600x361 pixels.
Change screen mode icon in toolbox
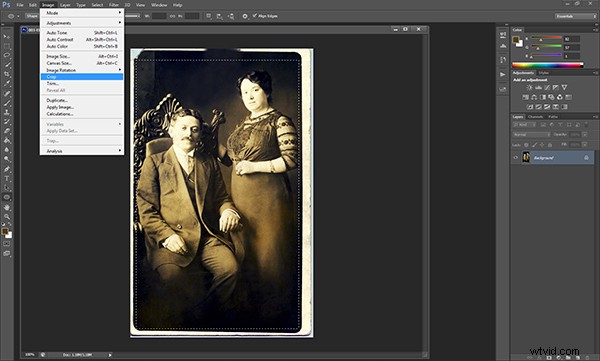[7, 253]
